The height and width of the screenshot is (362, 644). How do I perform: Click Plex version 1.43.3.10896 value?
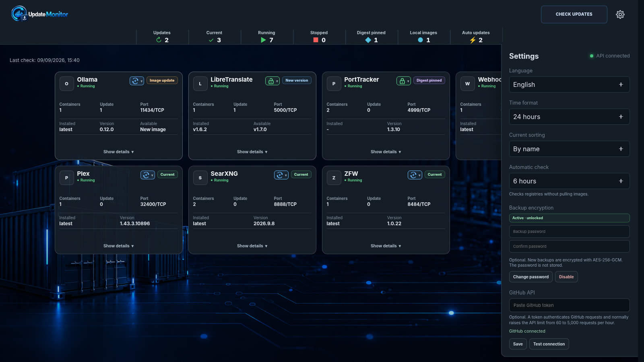(x=135, y=224)
